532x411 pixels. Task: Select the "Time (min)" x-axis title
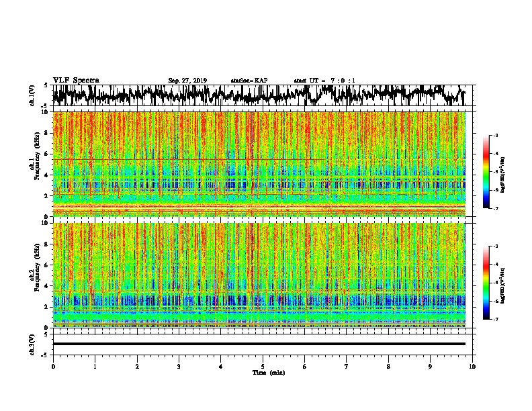pos(269,373)
